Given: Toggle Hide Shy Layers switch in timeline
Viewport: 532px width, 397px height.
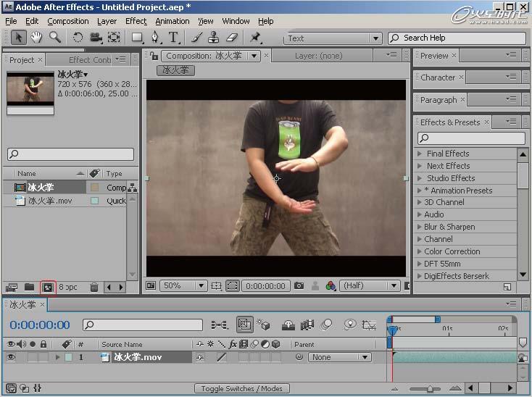Looking at the screenshot, I should click(x=288, y=325).
